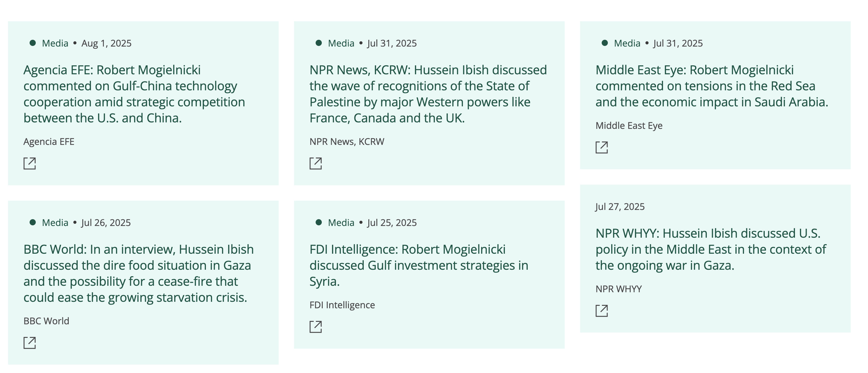Open BBC World Gaza food situation headline
The width and height of the screenshot is (868, 373).
click(138, 273)
